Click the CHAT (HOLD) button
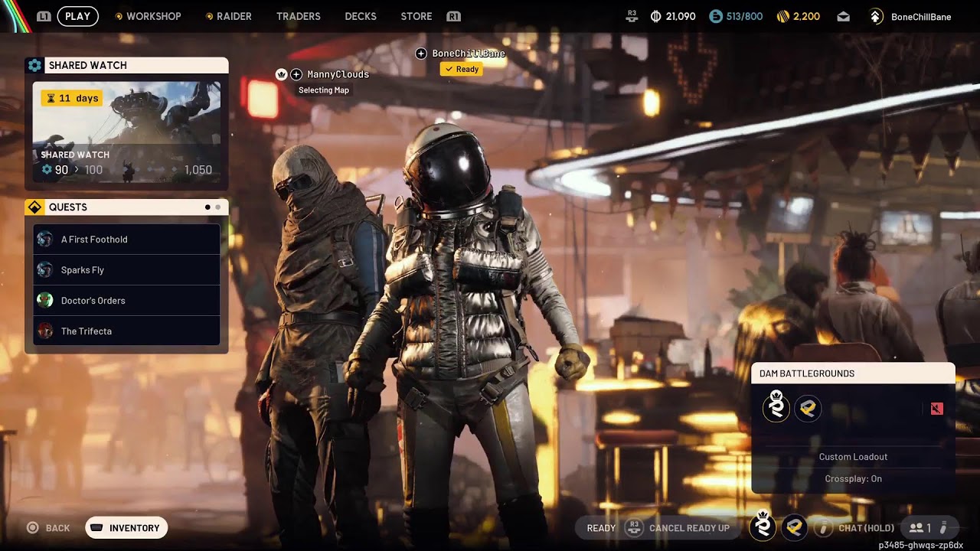Viewport: 980px width, 551px height. [866, 528]
